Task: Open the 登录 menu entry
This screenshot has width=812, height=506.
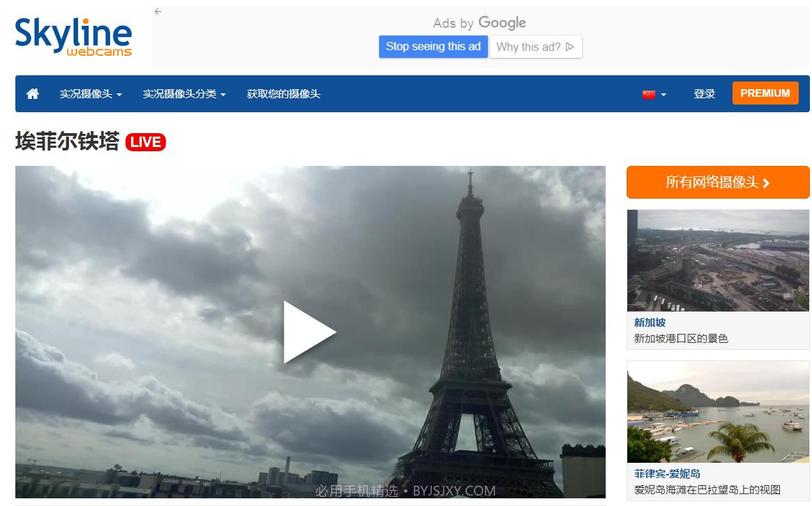Action: coord(705,93)
